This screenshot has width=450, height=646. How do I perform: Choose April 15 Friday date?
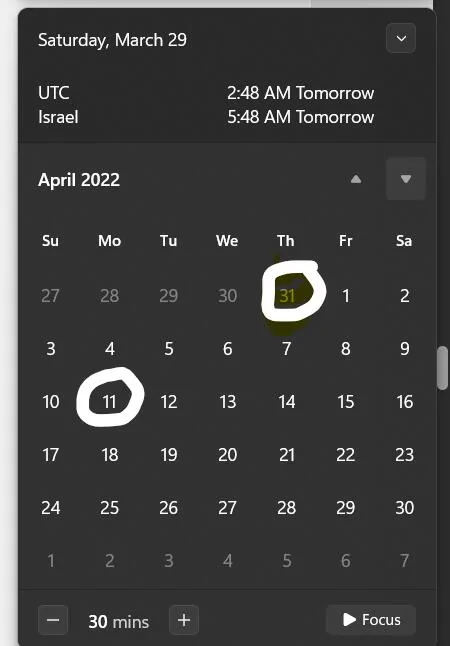346,402
